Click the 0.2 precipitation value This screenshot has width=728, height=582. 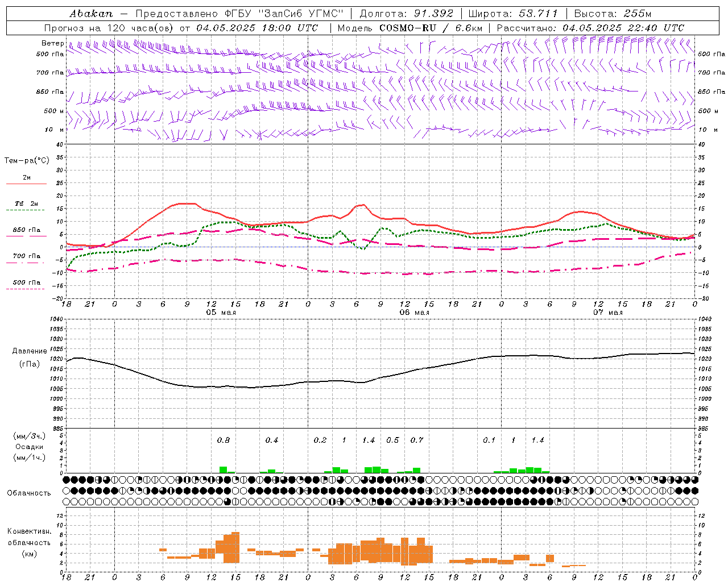[320, 440]
